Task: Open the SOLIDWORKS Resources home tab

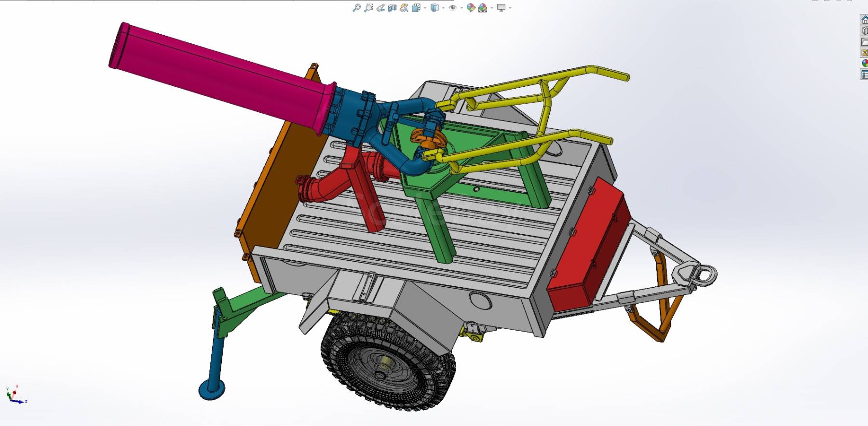Action: tap(864, 20)
